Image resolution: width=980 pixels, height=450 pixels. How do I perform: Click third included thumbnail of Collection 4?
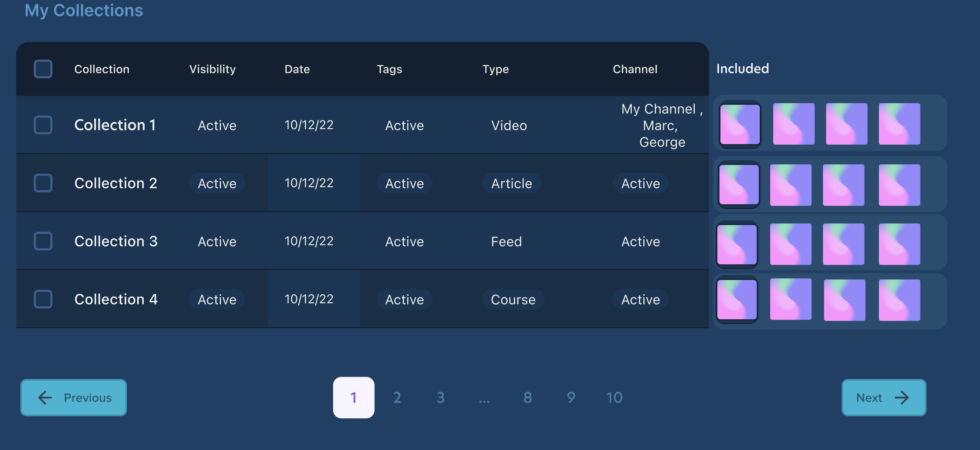[x=844, y=300]
